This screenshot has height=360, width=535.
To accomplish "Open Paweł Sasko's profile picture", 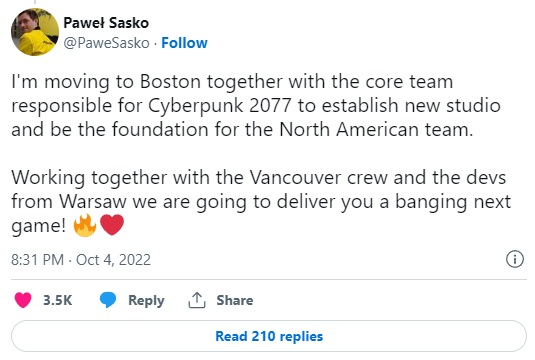I will point(35,32).
